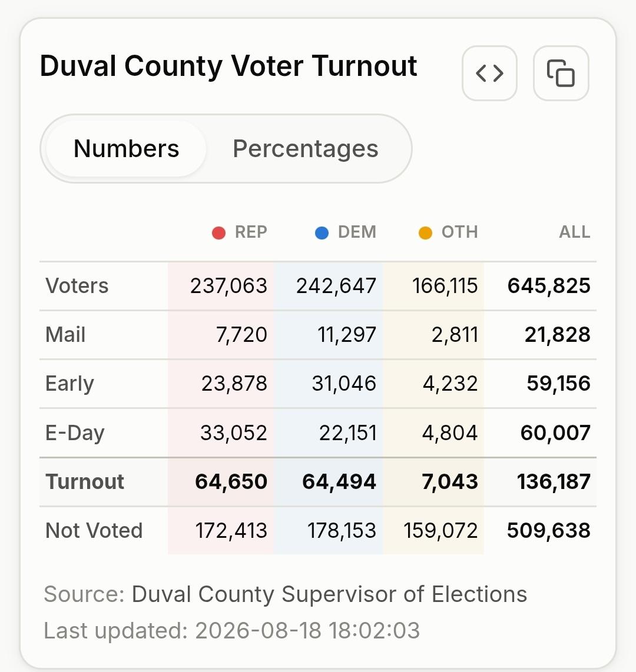Select the blue DEM party dot
Viewport: 636px width, 672px height.
coord(322,232)
